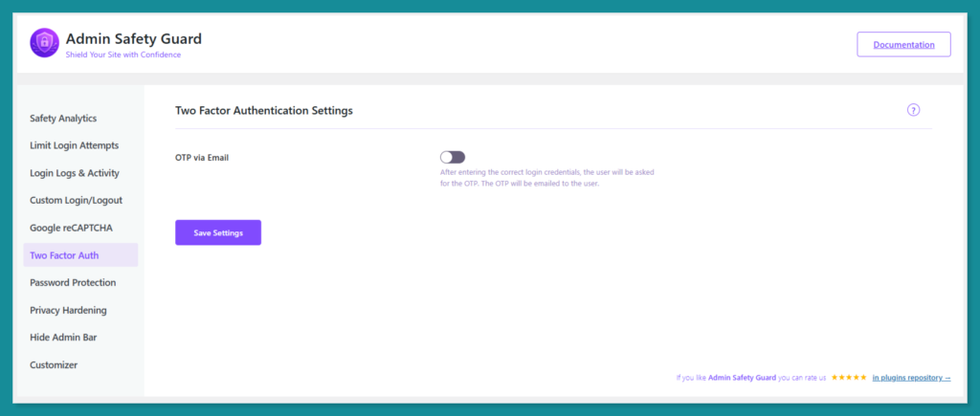Go to the Safety Analytics section
980x416 pixels.
pos(63,119)
